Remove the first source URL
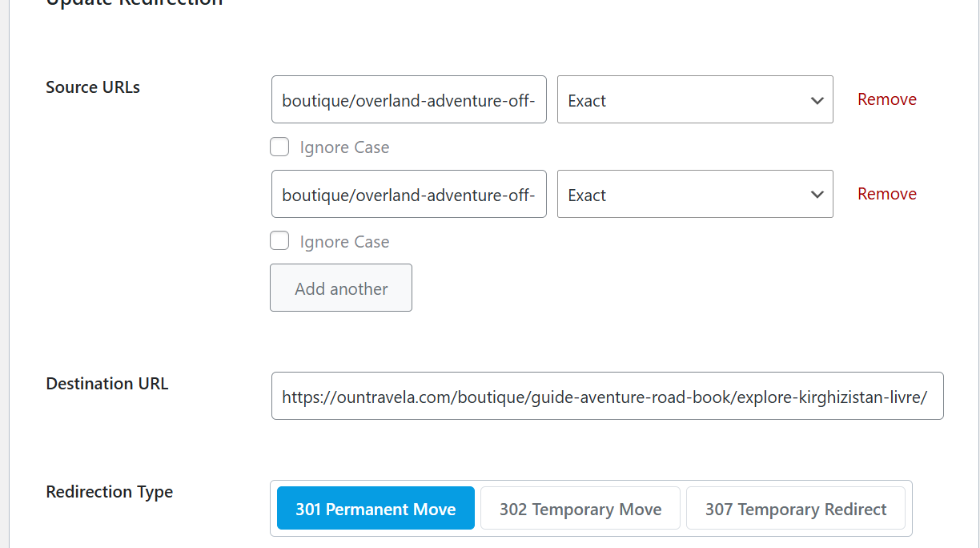Image resolution: width=980 pixels, height=548 pixels. point(886,99)
